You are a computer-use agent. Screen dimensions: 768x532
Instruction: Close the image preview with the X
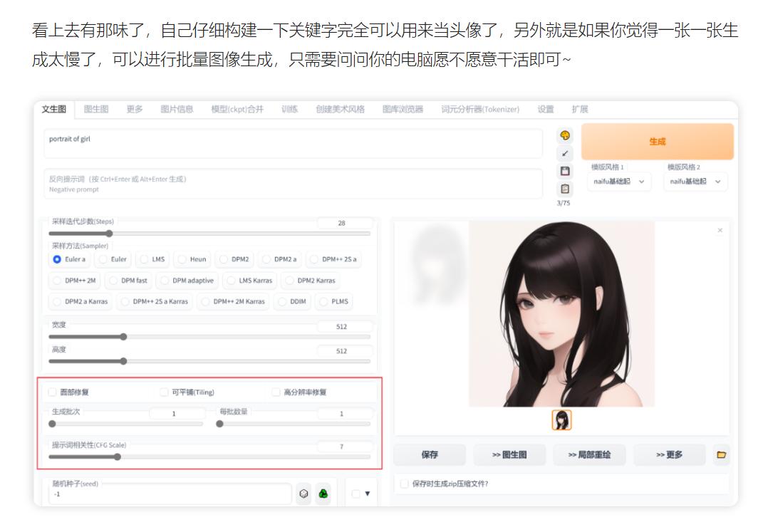point(720,230)
